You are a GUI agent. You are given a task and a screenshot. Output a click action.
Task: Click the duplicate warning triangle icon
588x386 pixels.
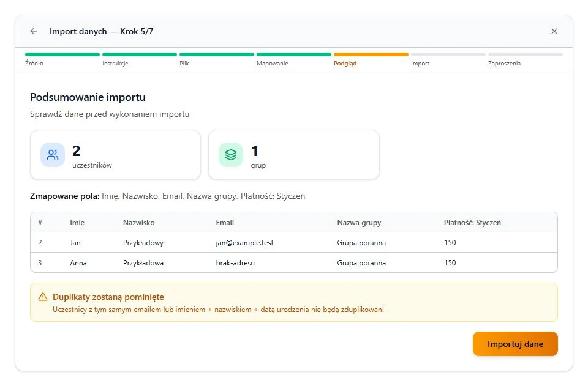(43, 297)
